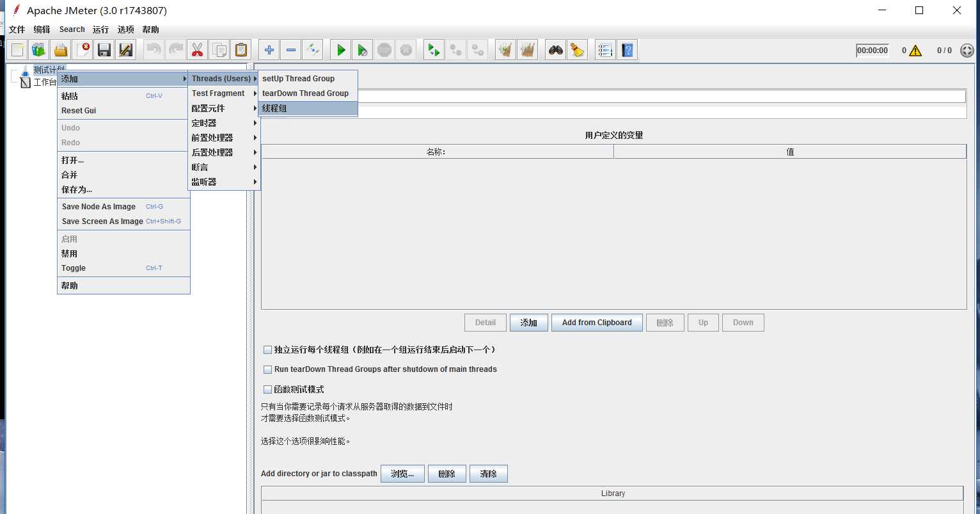The width and height of the screenshot is (980, 514).
Task: Select 粘贴 in context menu
Action: (x=123, y=96)
